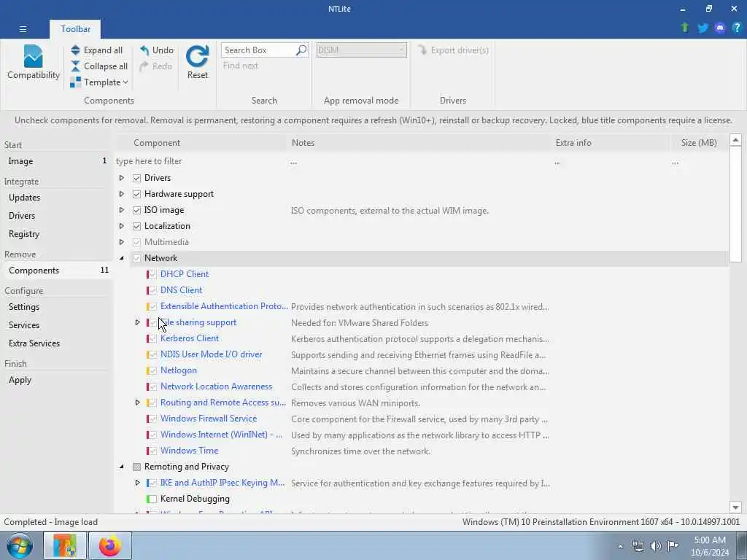The image size is (747, 560).
Task: Open the Twitter bird icon
Action: click(703, 28)
